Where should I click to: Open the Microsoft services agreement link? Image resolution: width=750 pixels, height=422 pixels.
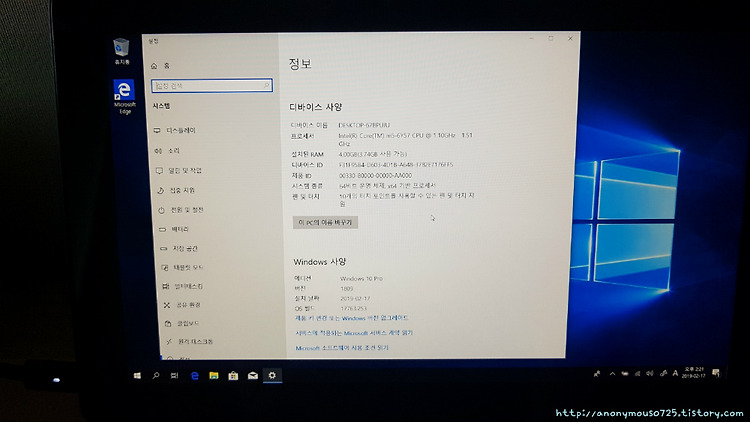coord(354,333)
